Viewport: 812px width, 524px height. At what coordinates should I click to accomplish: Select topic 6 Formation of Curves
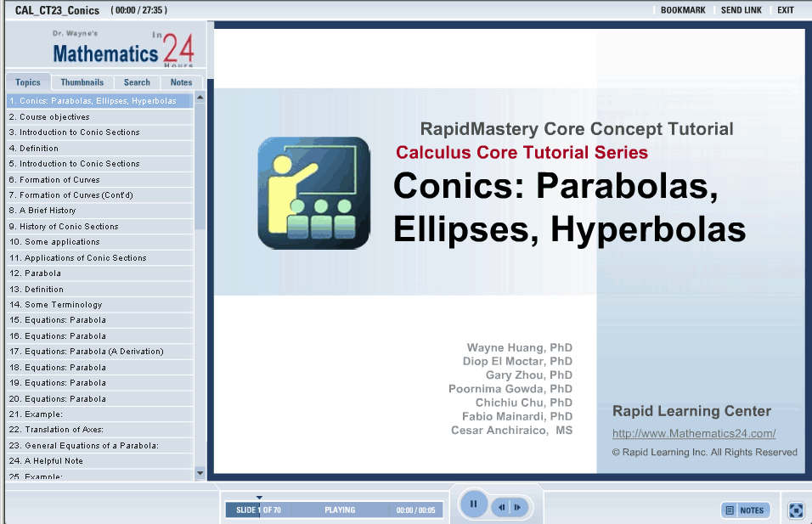point(100,180)
